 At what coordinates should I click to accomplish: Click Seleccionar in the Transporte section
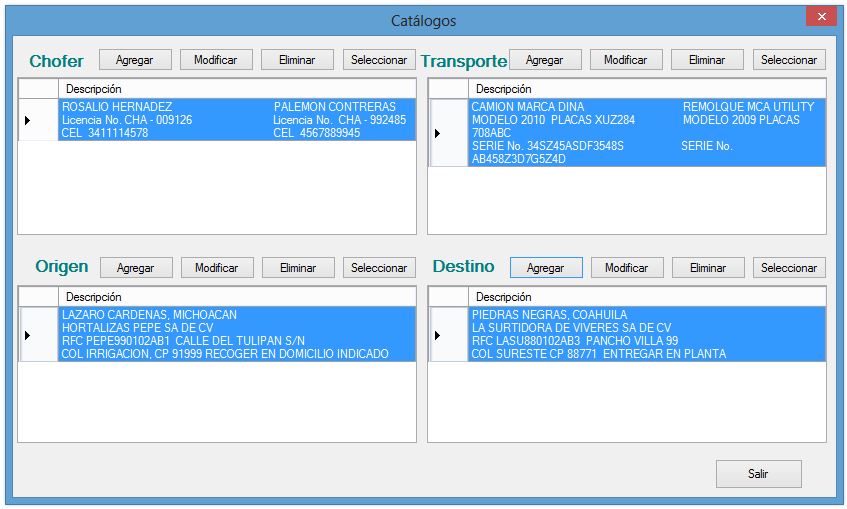789,60
